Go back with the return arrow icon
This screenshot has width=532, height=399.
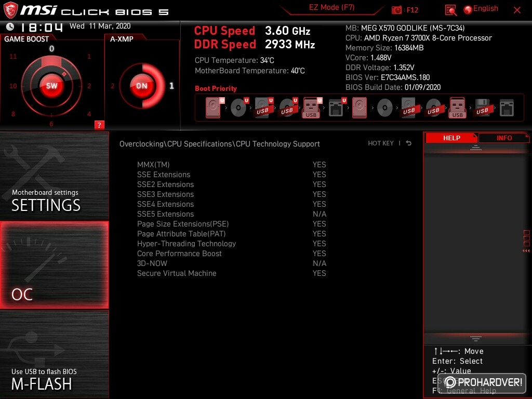point(409,143)
